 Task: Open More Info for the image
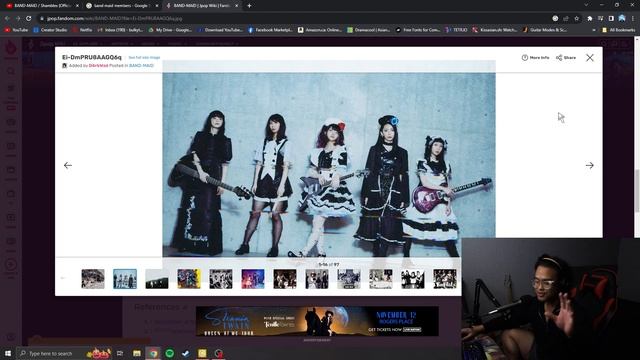[536, 58]
